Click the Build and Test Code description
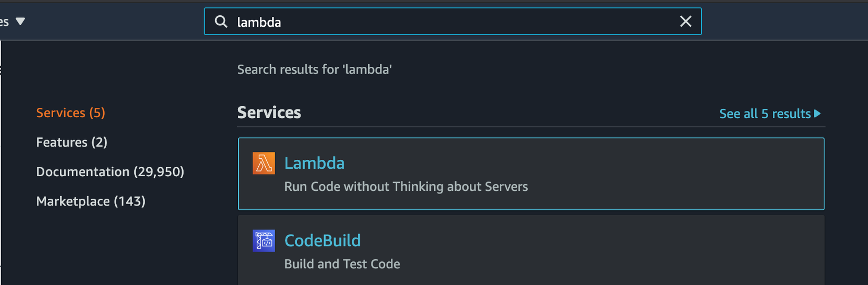The width and height of the screenshot is (868, 285). tap(342, 264)
